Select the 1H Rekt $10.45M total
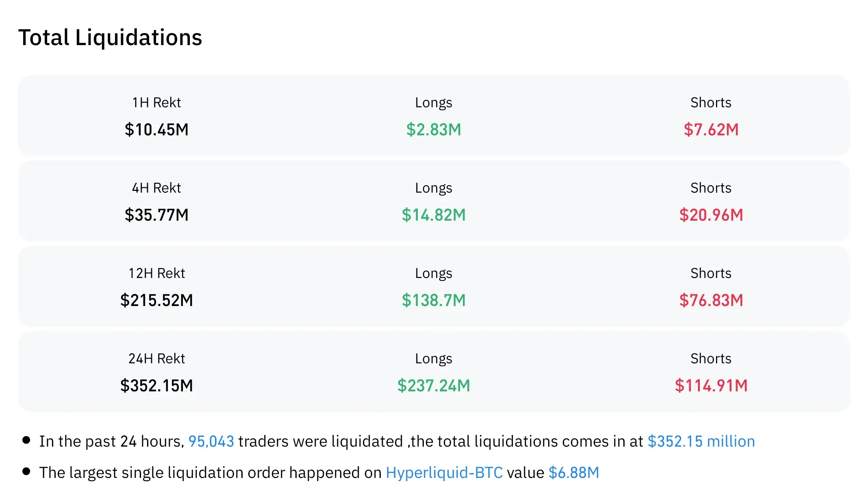 156,130
